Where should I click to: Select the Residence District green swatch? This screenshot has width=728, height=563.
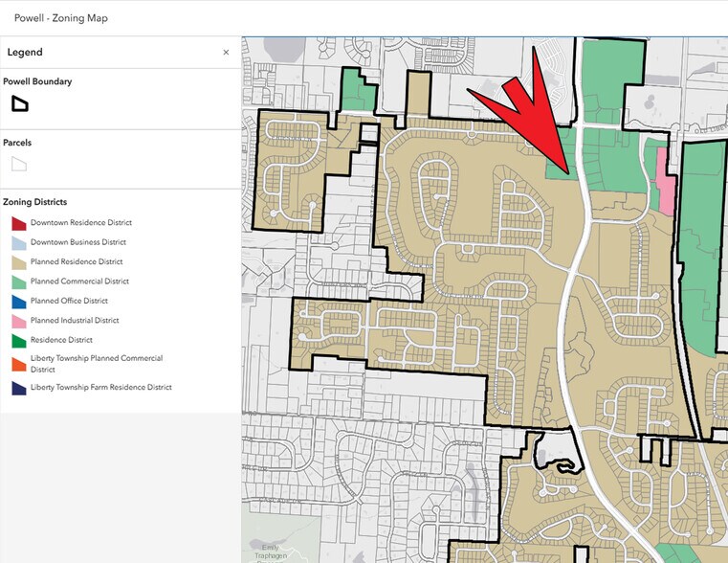click(18, 340)
